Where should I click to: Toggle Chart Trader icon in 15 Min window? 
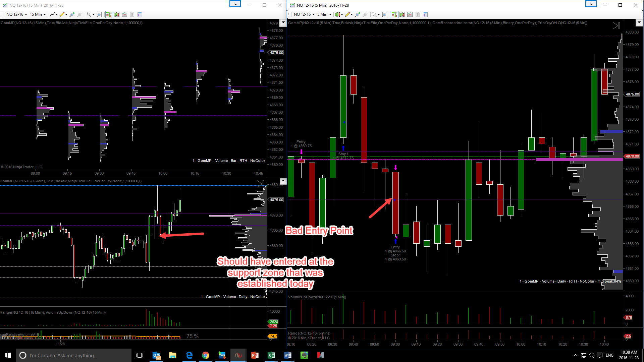109,14
